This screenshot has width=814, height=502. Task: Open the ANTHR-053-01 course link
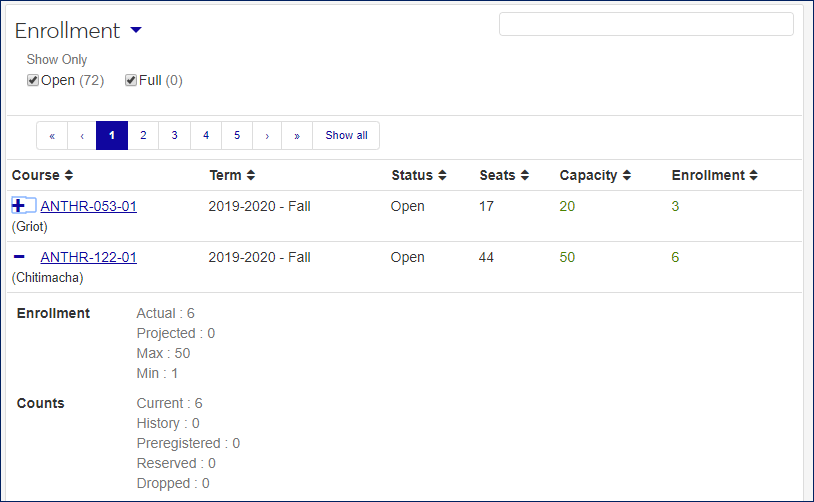pyautogui.click(x=88, y=207)
